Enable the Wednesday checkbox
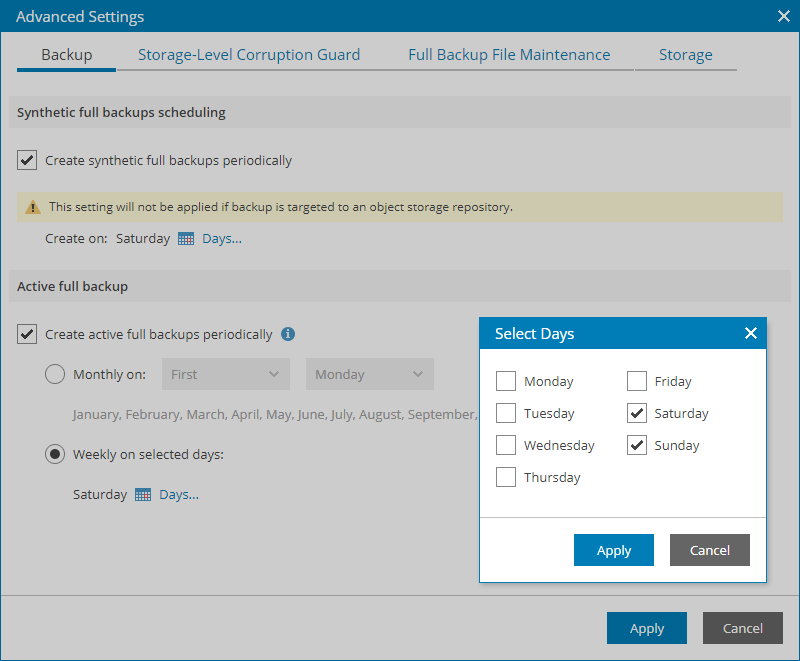 506,445
